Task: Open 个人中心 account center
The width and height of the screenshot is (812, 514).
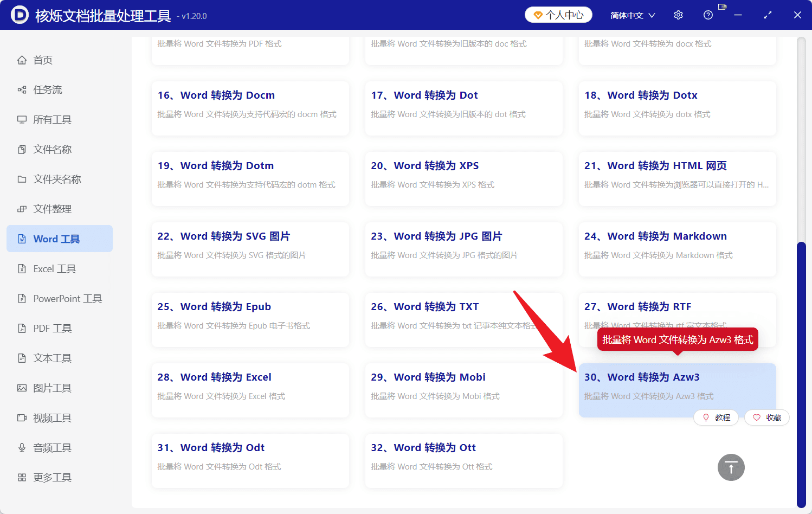Action: [558, 15]
